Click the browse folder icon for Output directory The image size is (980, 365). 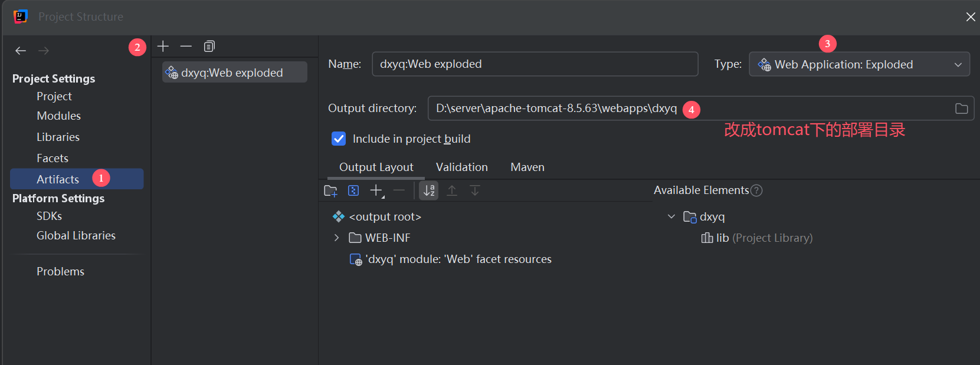(961, 108)
